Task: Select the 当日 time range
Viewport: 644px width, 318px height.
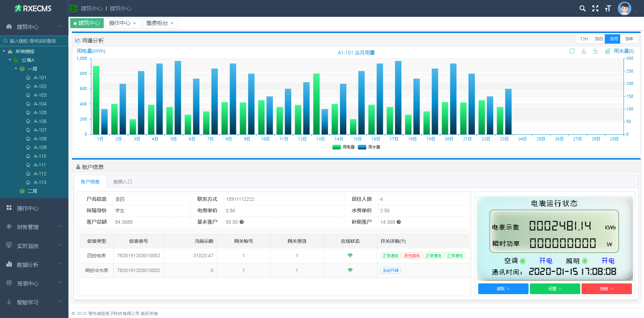Action: (x=598, y=39)
